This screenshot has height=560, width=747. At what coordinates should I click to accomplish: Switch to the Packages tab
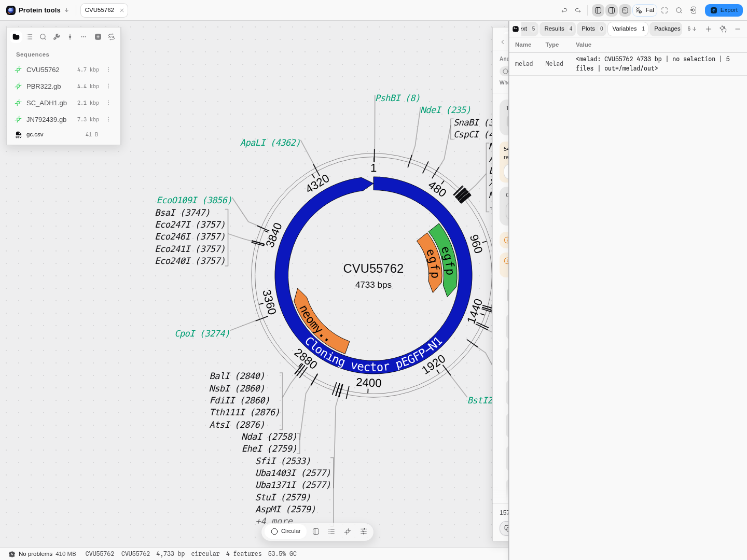click(x=667, y=29)
